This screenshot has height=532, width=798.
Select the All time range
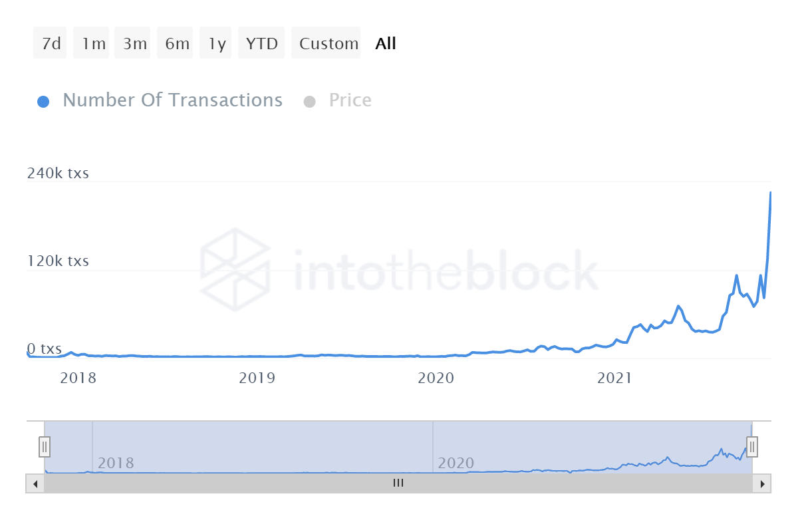click(x=385, y=43)
